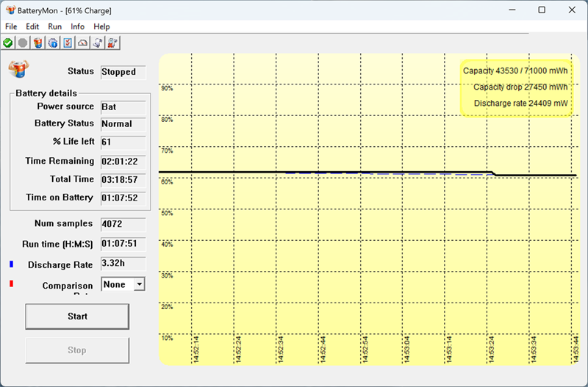Open the Help menu
The height and width of the screenshot is (387, 588).
coord(101,26)
